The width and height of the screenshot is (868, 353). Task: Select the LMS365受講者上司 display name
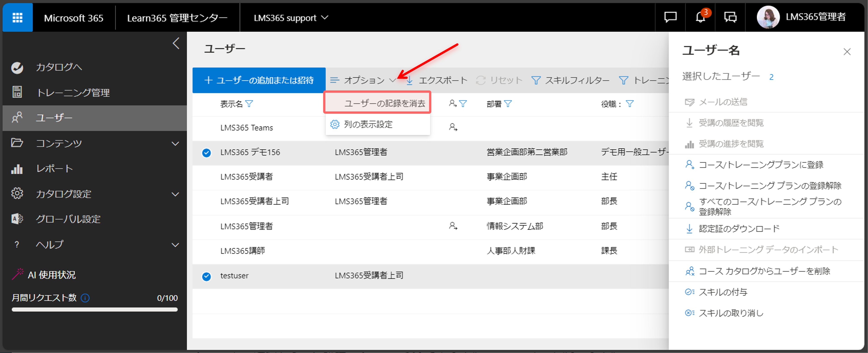point(254,201)
